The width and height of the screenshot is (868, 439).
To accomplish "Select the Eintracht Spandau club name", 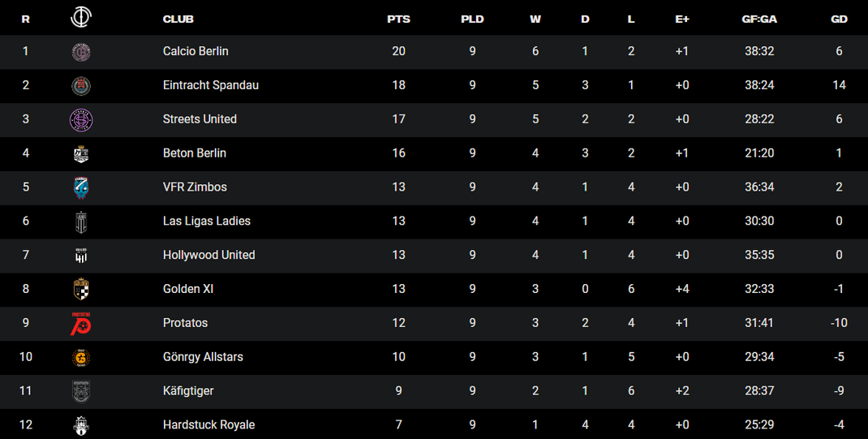I will pos(210,85).
